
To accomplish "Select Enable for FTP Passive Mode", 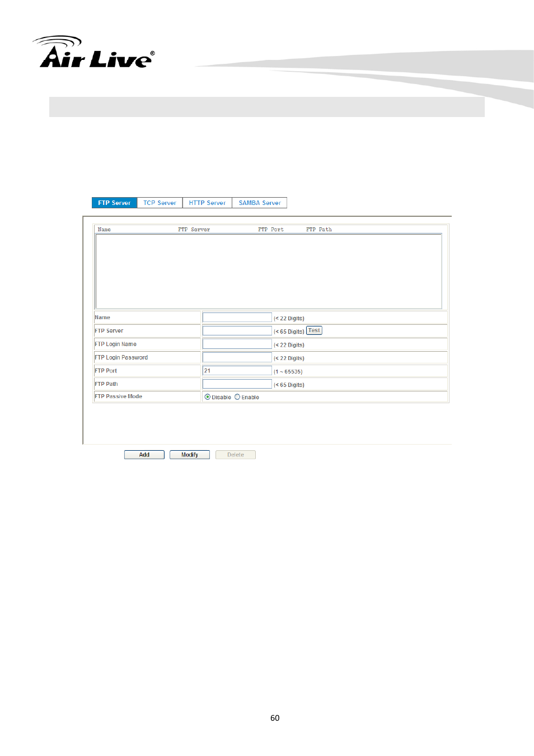I will [237, 397].
